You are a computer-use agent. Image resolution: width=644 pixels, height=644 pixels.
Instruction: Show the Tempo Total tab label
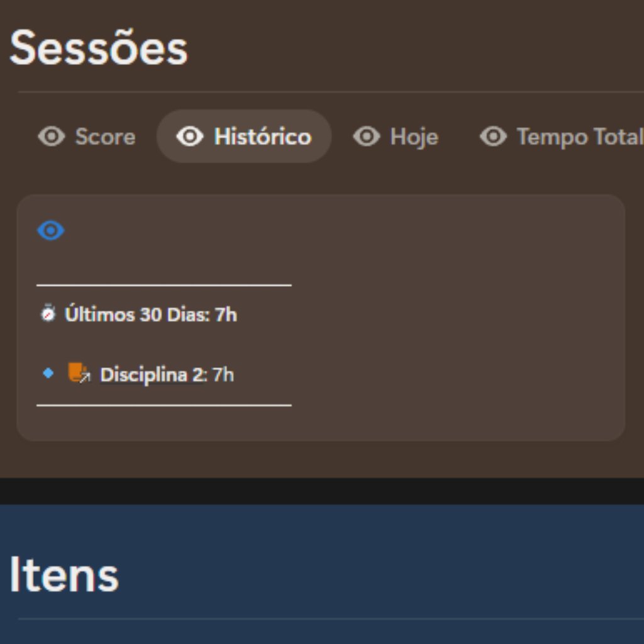(x=579, y=136)
